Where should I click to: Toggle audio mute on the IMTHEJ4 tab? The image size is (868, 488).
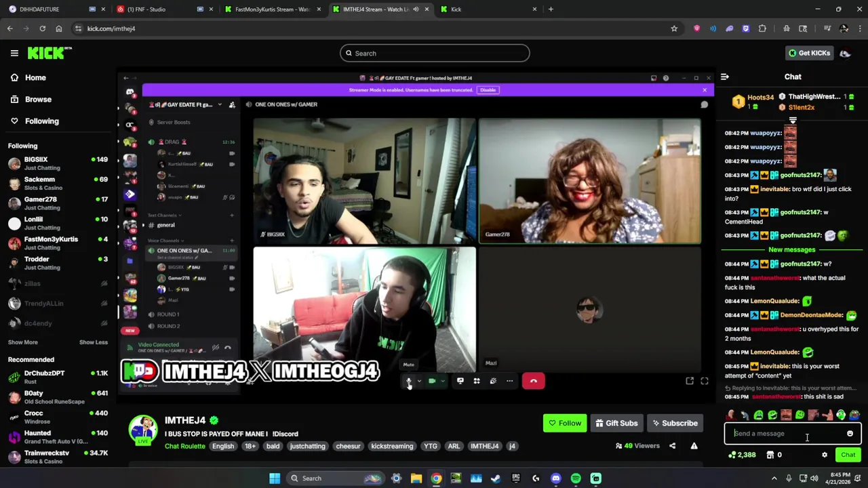pyautogui.click(x=416, y=9)
